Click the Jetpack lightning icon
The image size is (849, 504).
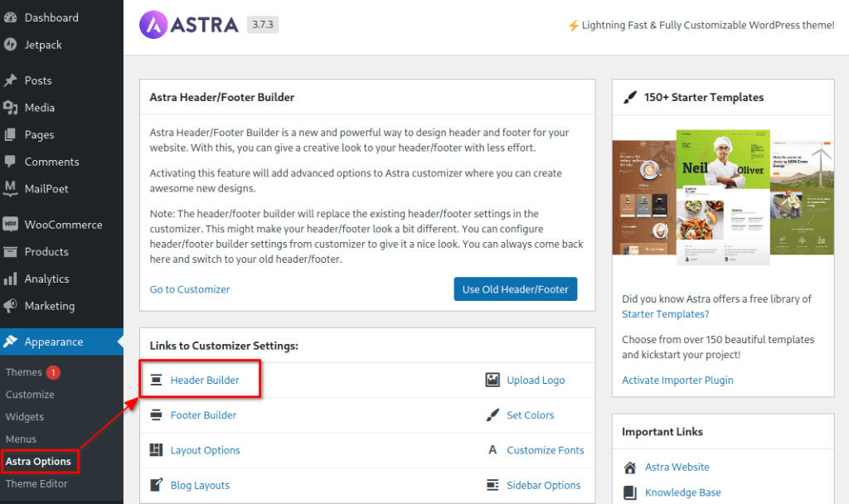10,45
